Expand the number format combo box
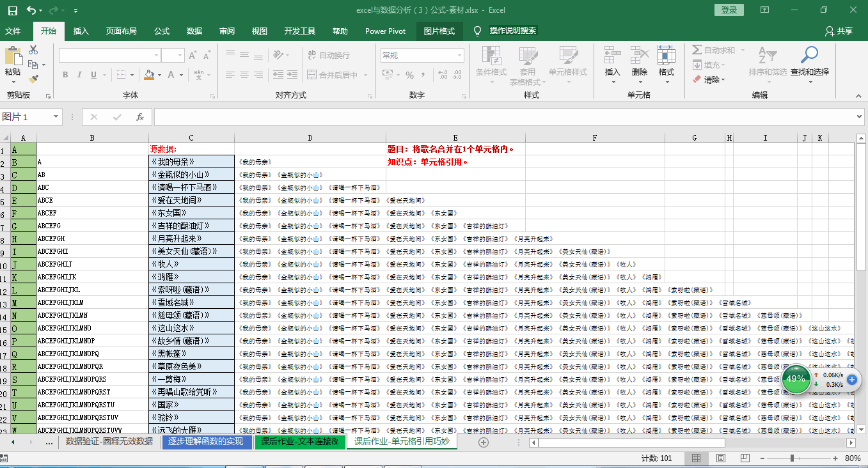Screen dimensions: 868x468 [459, 56]
